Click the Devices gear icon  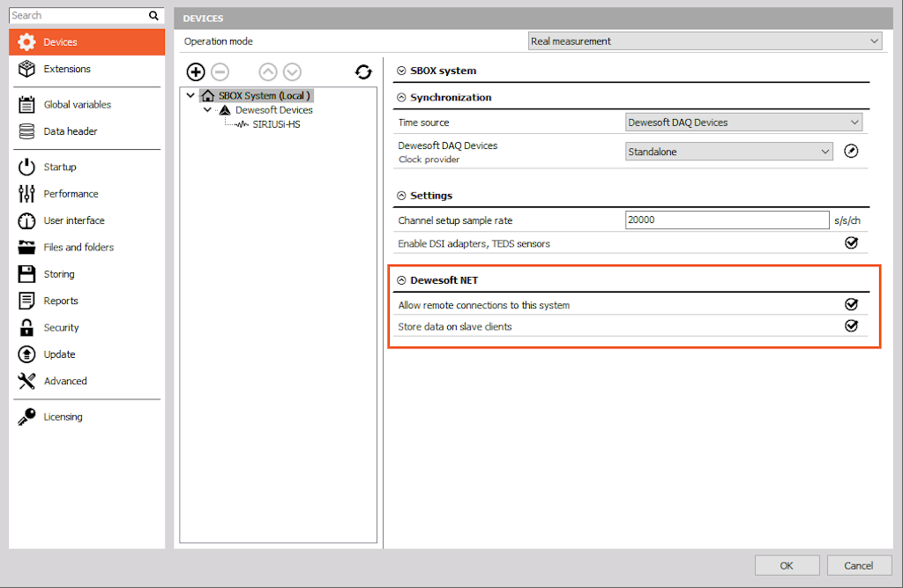[x=26, y=42]
